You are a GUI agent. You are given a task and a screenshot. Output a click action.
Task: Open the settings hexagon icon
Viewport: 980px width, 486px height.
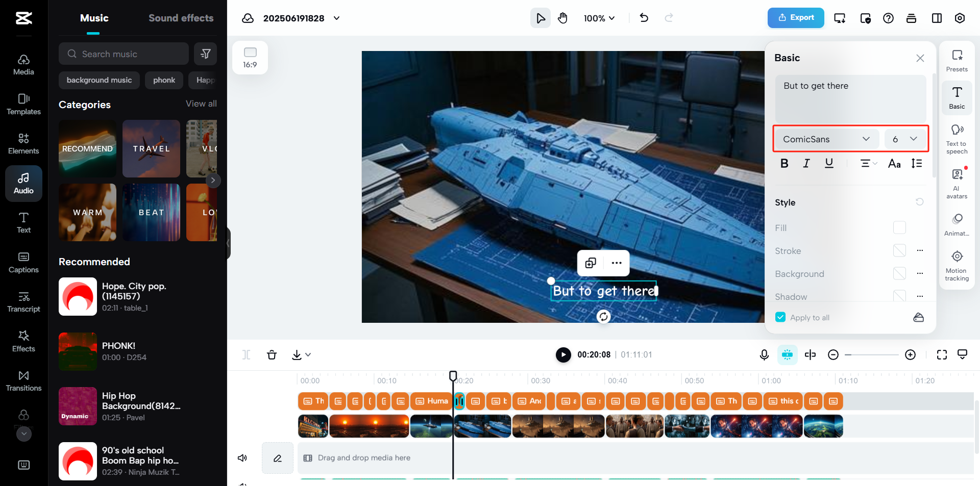coord(960,18)
